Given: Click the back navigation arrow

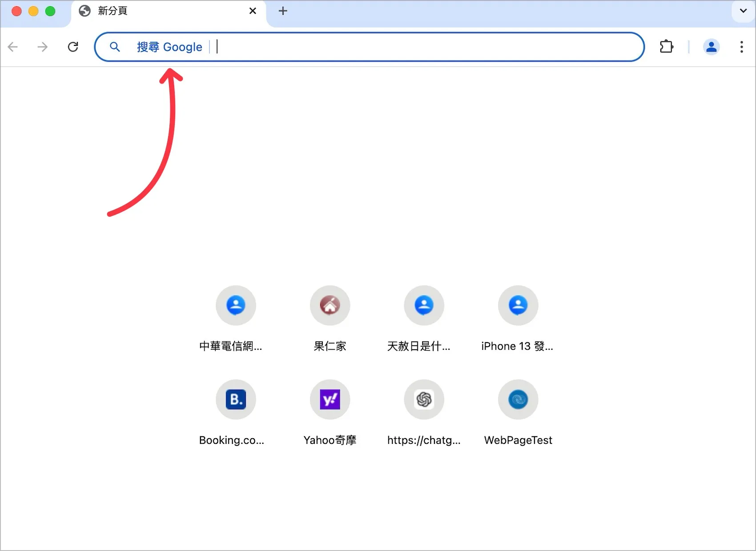Looking at the screenshot, I should pyautogui.click(x=13, y=47).
